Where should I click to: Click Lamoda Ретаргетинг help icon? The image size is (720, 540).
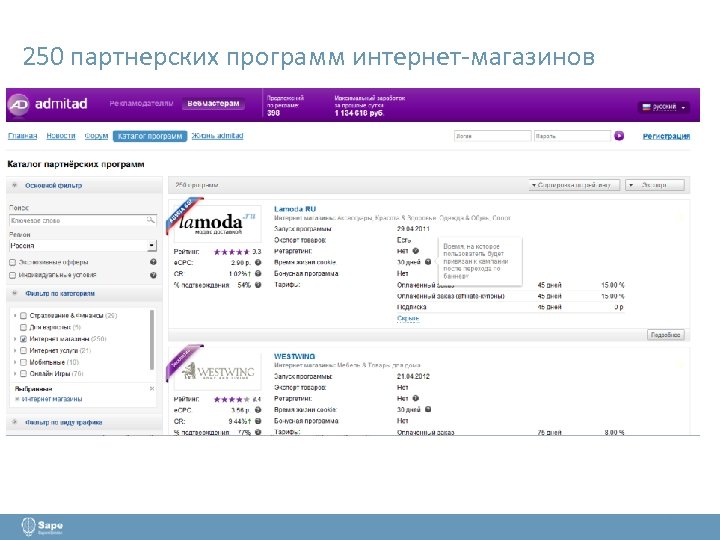(x=416, y=251)
